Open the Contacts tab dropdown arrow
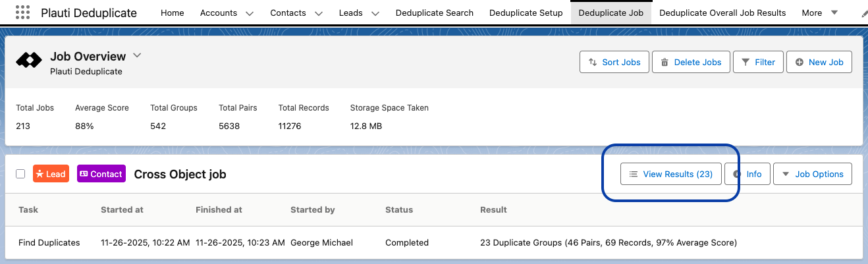 [x=318, y=13]
